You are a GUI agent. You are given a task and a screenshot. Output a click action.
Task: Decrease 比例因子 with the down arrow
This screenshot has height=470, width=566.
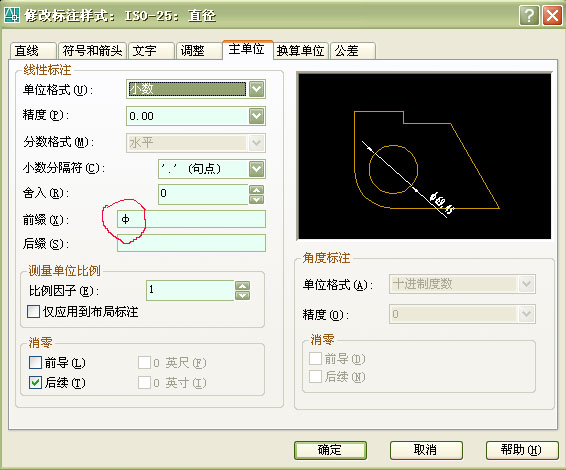(x=243, y=296)
